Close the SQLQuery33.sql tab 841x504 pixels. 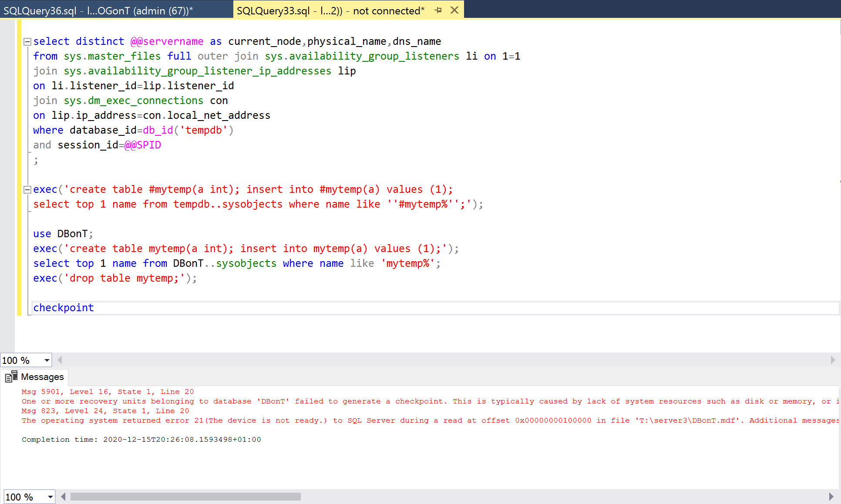(454, 10)
